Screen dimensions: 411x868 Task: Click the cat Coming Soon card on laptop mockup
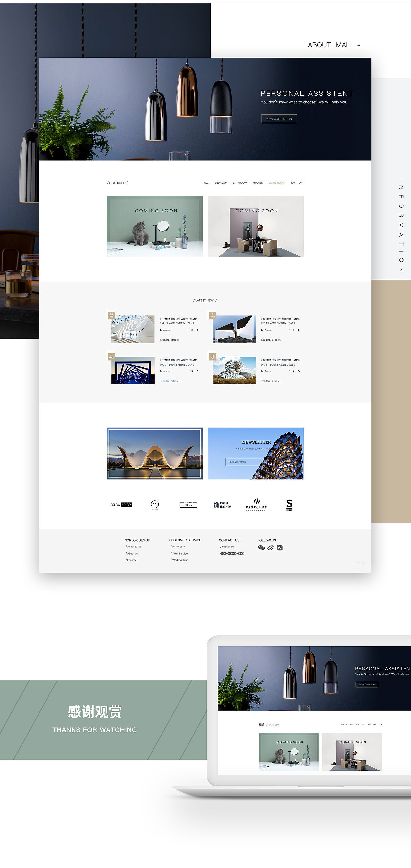tap(289, 752)
